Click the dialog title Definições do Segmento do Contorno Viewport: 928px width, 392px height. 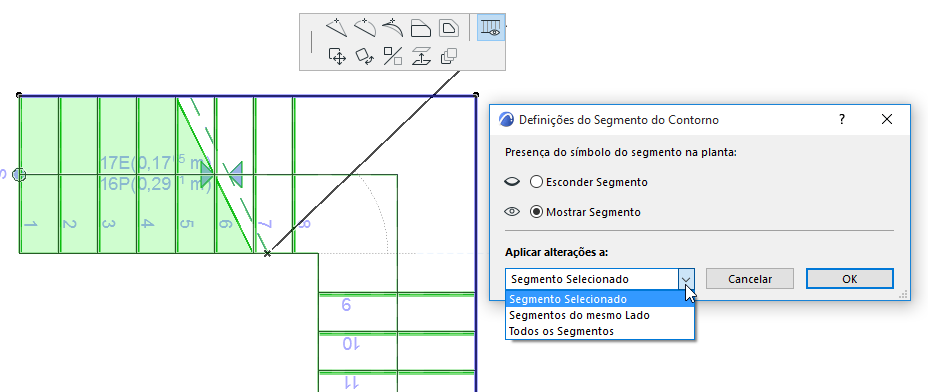click(618, 120)
